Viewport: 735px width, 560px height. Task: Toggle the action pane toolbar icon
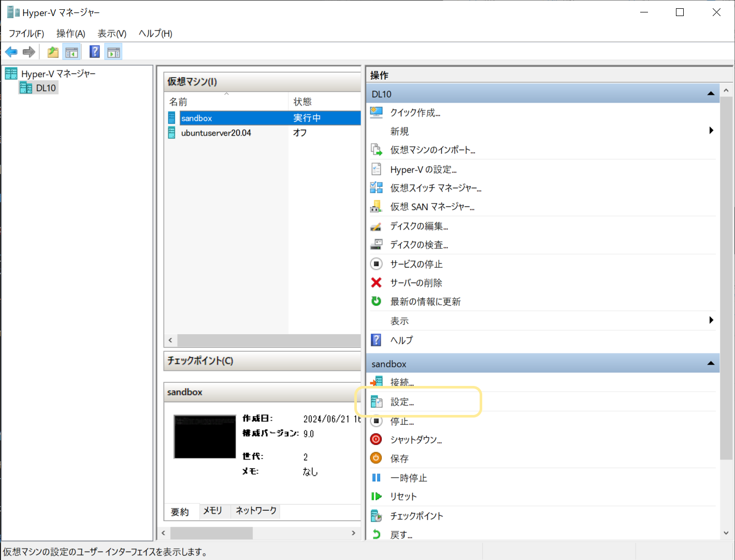[x=113, y=52]
